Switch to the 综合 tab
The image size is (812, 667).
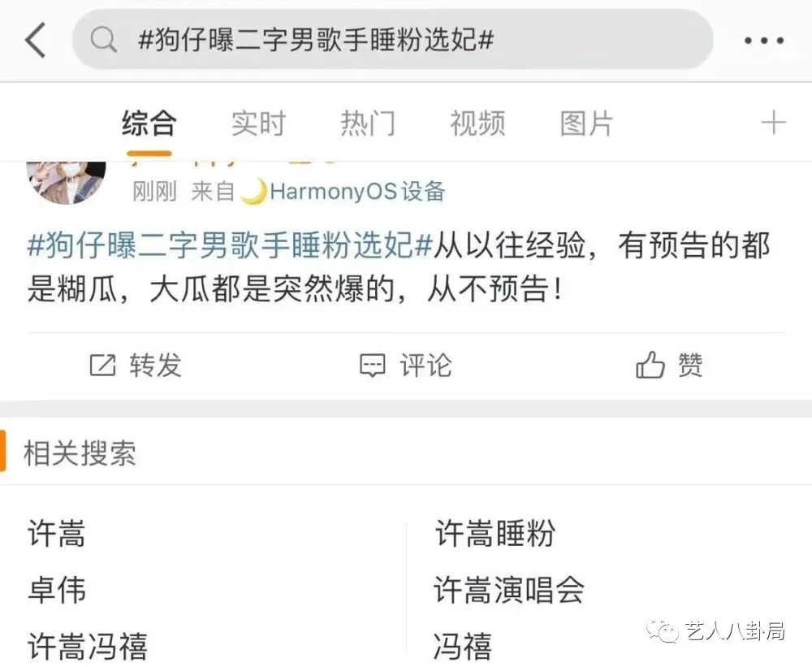149,123
